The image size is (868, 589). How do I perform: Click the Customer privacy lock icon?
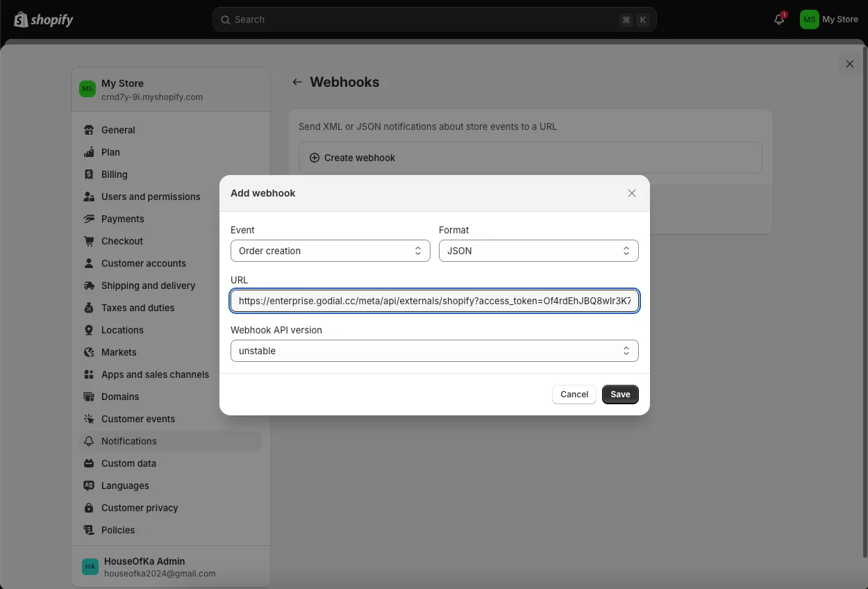[x=89, y=508]
